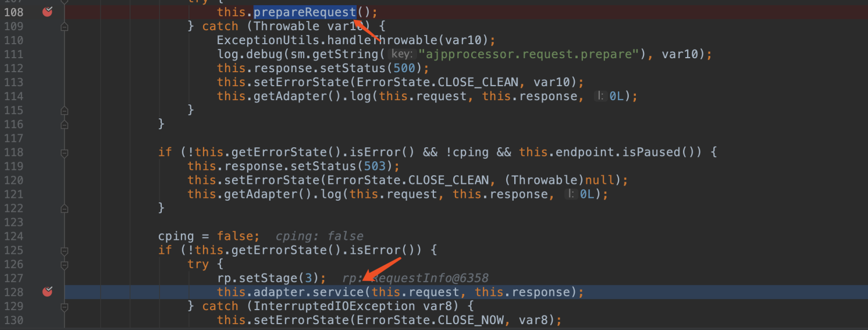Toggle the breakpoint on line 128
Image resolution: width=868 pixels, height=330 pixels.
47,291
